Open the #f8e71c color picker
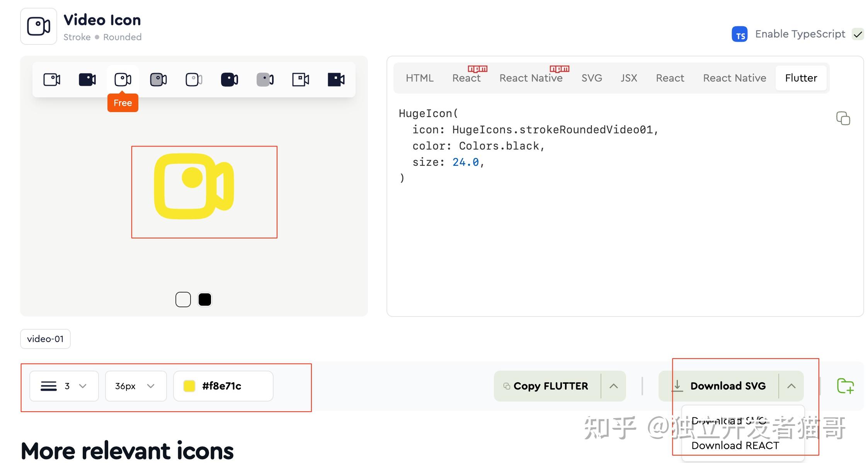This screenshot has height=463, width=868. click(223, 386)
